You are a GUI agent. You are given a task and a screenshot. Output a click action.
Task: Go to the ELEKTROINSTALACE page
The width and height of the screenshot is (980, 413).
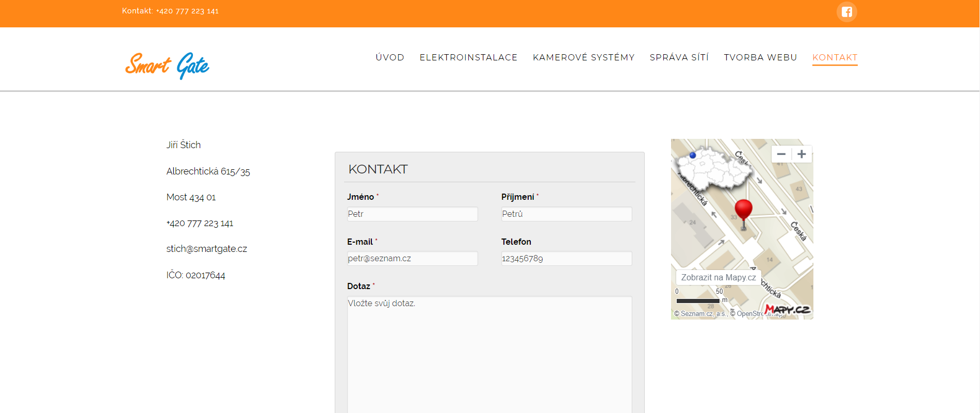tap(468, 57)
